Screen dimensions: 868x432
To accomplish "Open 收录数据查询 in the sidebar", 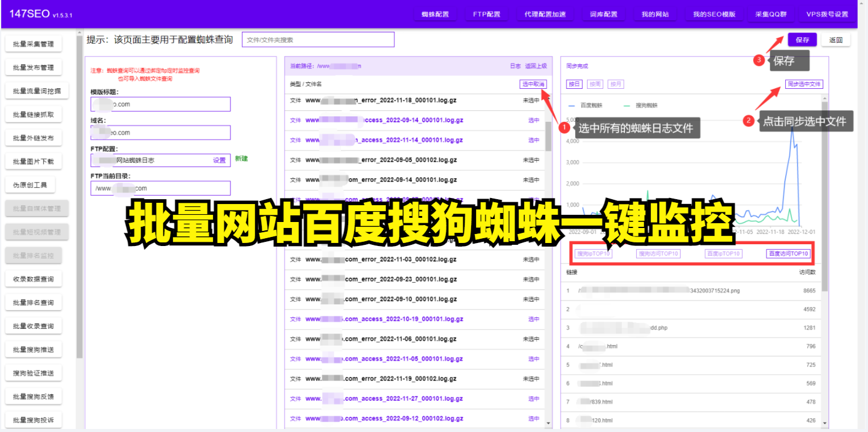I will (x=33, y=279).
